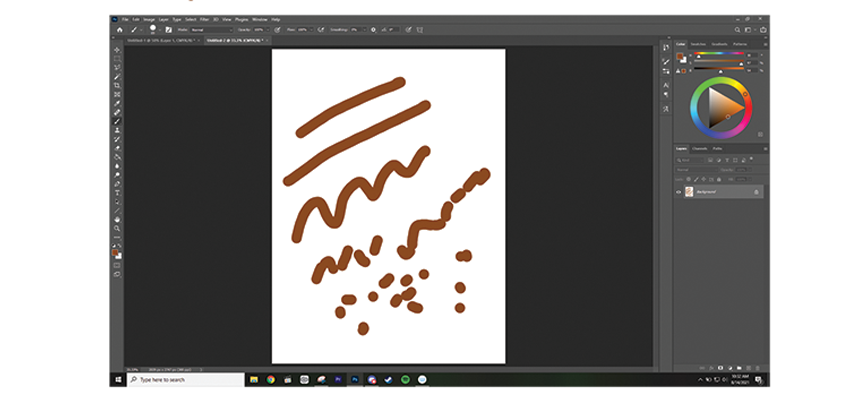The height and width of the screenshot is (394, 859).
Task: Select the Pen tool
Action: pyautogui.click(x=117, y=184)
